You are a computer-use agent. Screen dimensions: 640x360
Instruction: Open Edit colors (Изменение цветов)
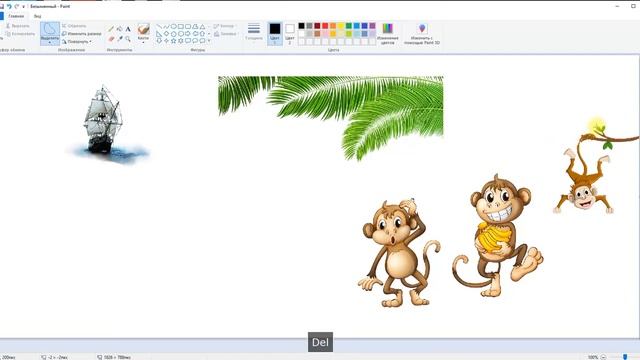[387, 33]
